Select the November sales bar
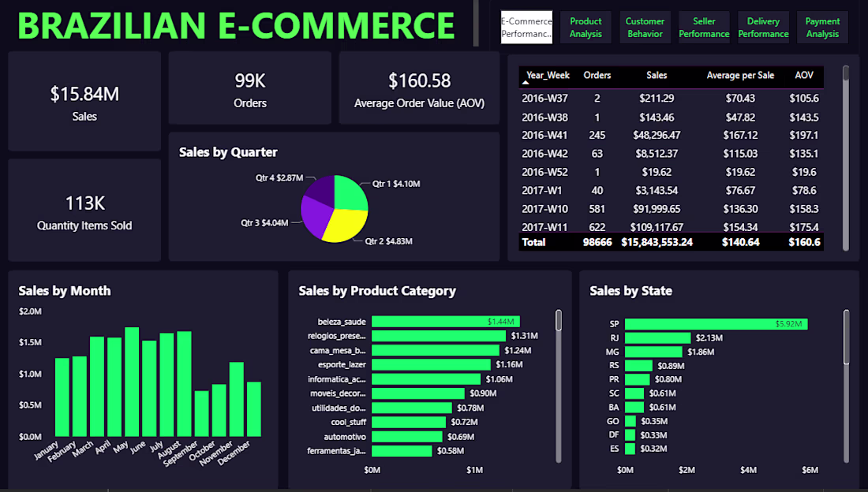Viewport: 868px width, 492px height. coord(237,399)
